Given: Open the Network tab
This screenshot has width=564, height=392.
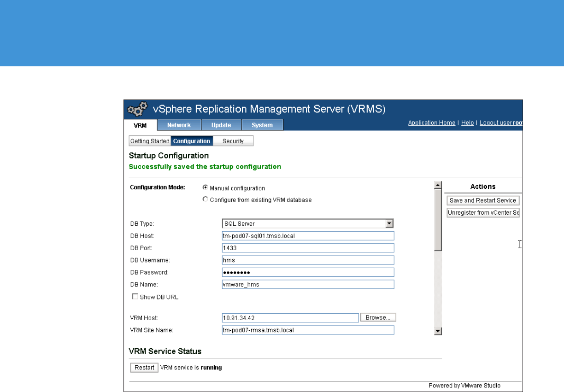Looking at the screenshot, I should tap(179, 125).
